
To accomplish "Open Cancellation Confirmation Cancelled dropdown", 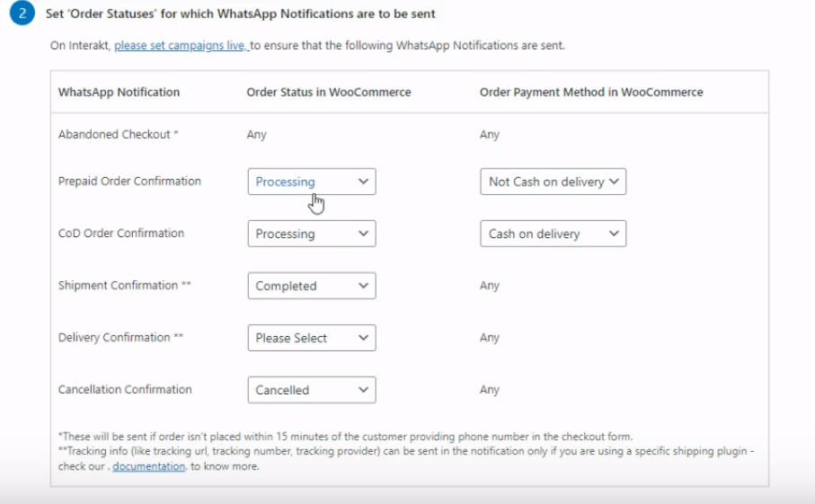I will tap(312, 390).
